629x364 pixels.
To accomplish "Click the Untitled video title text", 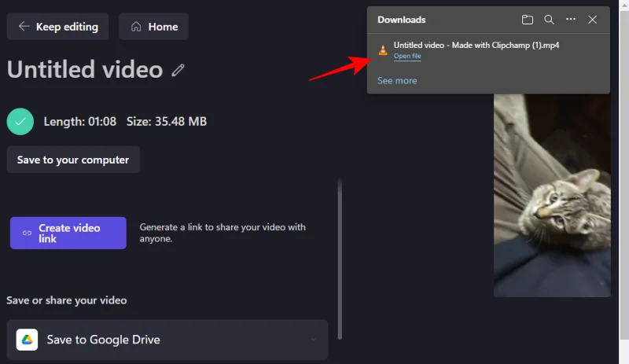I will click(x=85, y=69).
